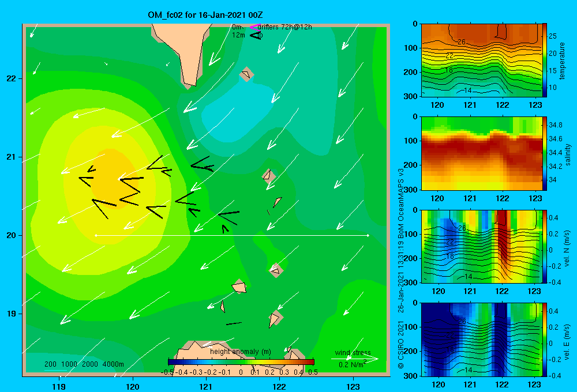The height and width of the screenshot is (392, 577).
Task: Click the vertical 'salinity' axis label
Action: 568,154
